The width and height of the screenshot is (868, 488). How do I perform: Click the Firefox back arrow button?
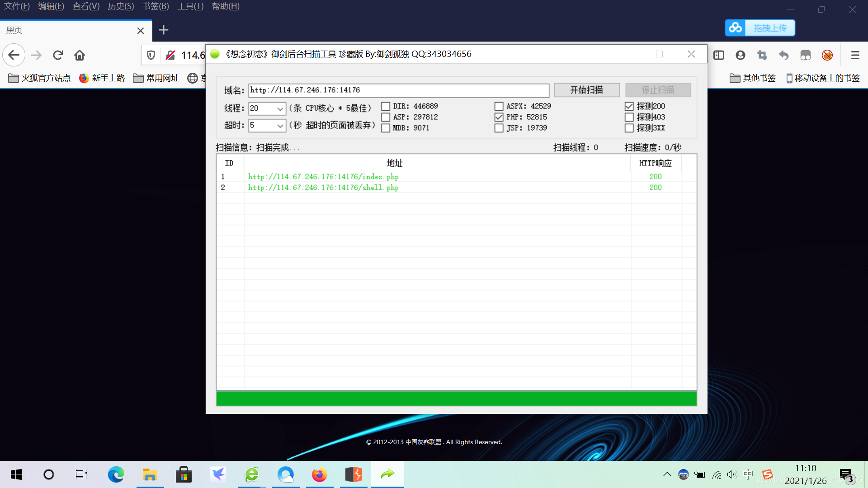click(x=14, y=55)
